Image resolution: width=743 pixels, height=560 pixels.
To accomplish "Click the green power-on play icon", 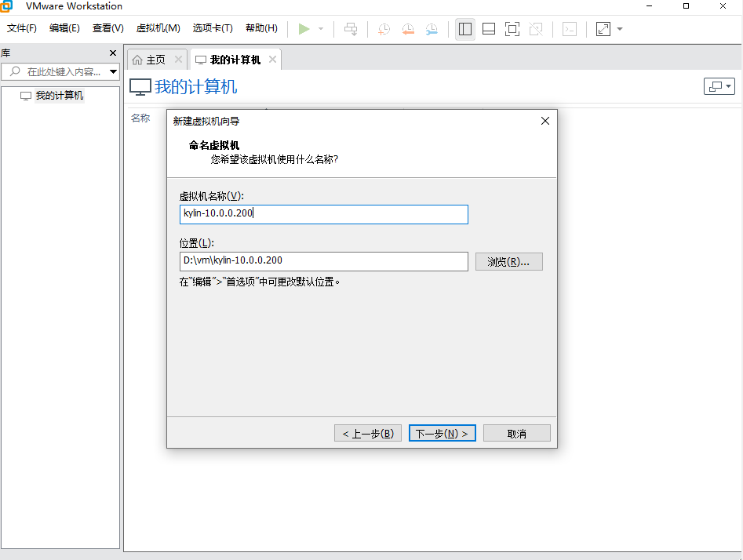I will coord(304,29).
